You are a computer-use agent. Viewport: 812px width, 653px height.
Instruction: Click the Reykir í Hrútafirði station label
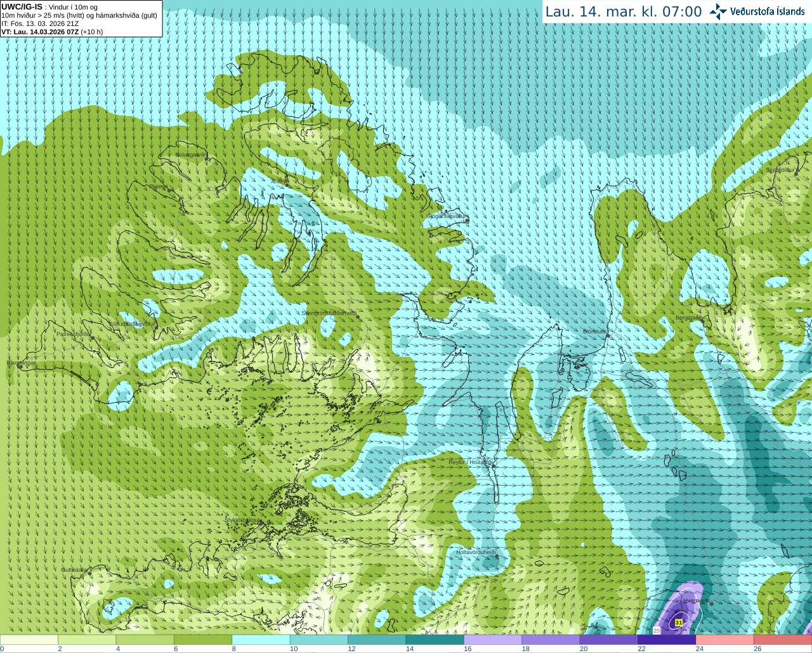[471, 462]
